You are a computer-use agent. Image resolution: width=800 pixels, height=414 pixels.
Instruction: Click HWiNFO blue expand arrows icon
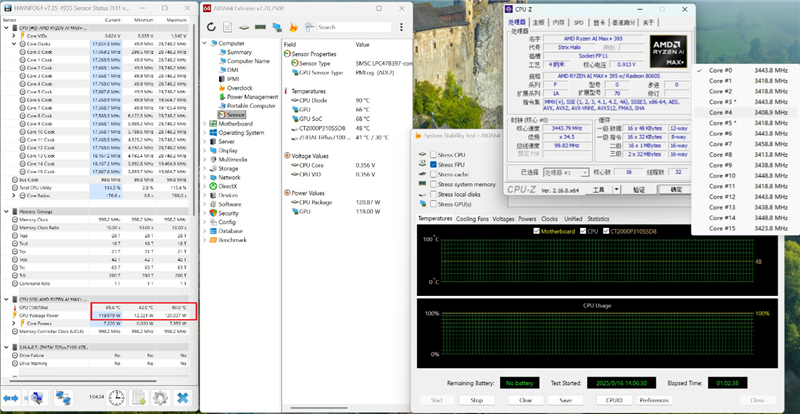pos(11,398)
